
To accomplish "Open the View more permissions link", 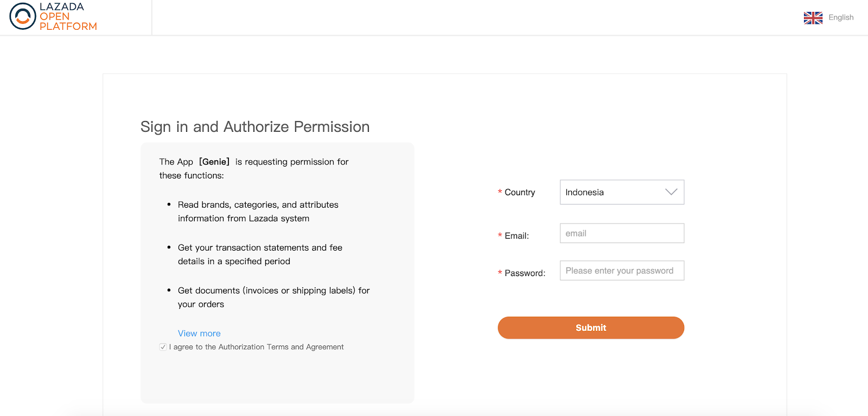I will tap(199, 334).
